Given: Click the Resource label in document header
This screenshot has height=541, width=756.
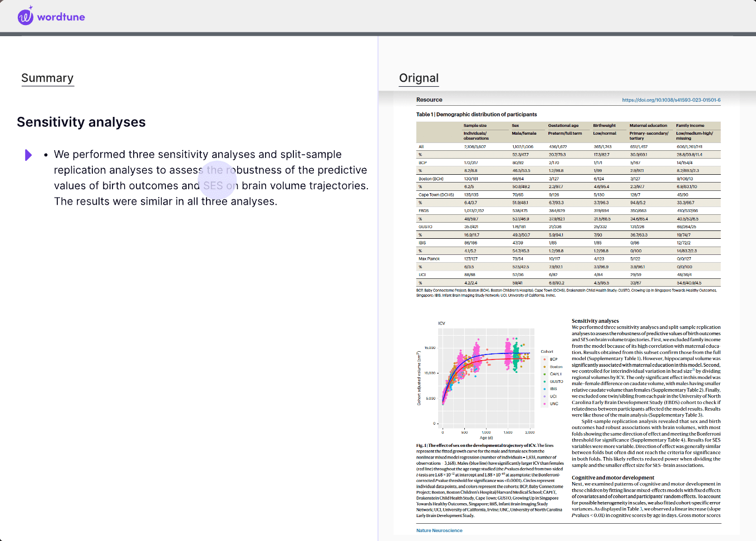Looking at the screenshot, I should 429,100.
